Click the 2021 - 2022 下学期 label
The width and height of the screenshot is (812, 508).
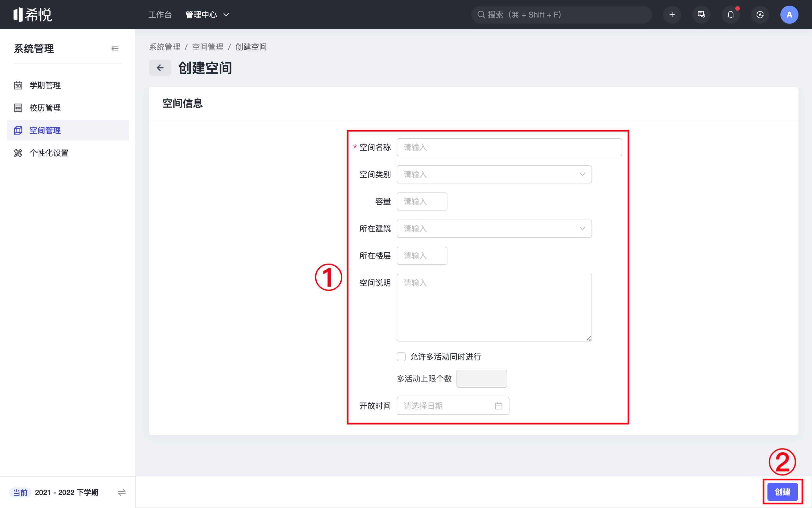[67, 492]
